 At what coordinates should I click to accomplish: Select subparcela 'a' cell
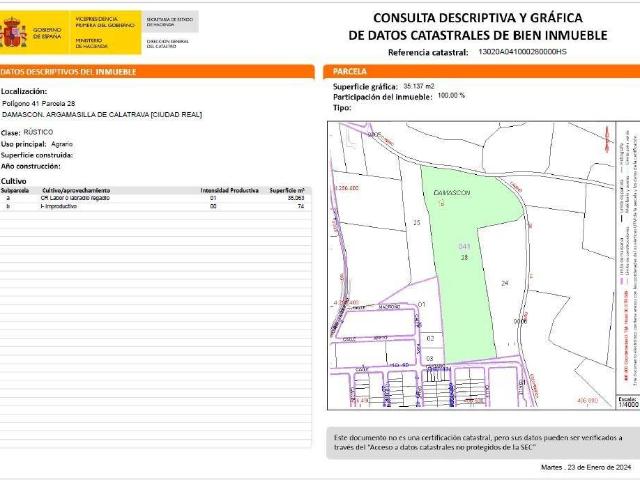[x=8, y=198]
